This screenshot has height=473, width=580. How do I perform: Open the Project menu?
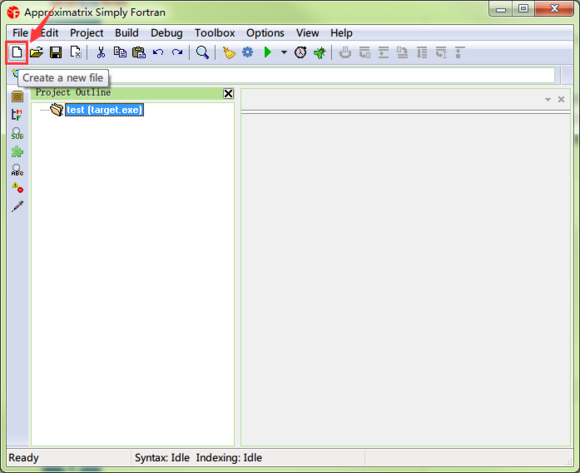[x=87, y=33]
